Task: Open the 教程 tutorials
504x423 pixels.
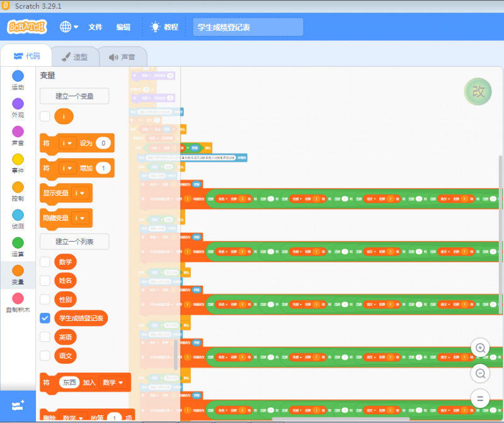Action: click(x=164, y=27)
